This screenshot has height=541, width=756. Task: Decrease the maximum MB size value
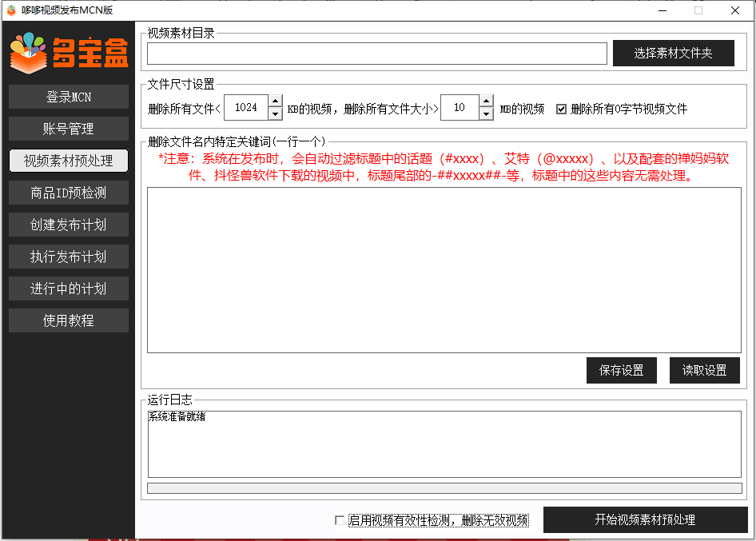(486, 113)
